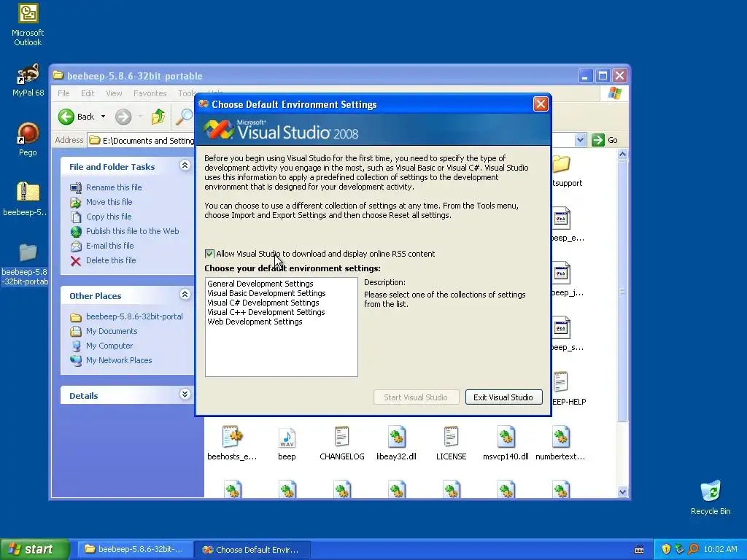Switch to Choose Default Envir... taskbar button

(x=252, y=550)
